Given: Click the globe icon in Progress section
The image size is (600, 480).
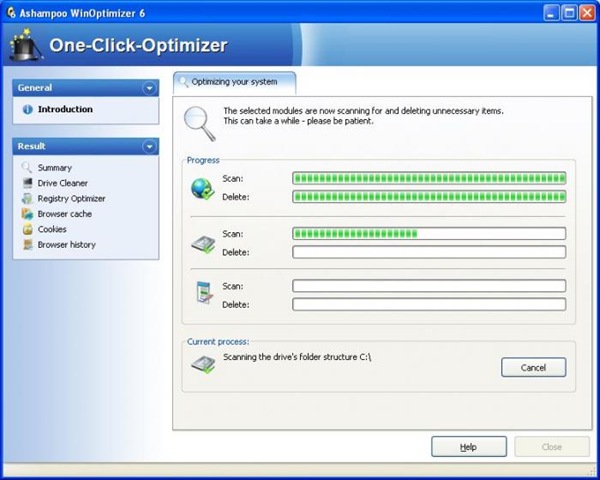Looking at the screenshot, I should pyautogui.click(x=203, y=187).
